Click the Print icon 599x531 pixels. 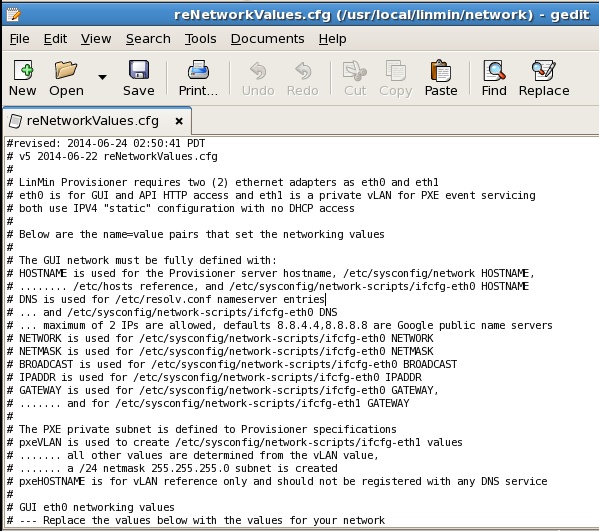(x=198, y=70)
